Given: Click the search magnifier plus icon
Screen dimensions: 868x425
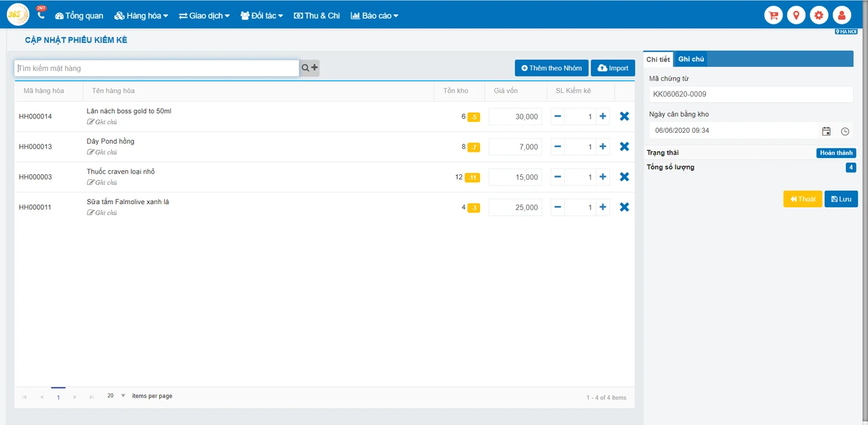Looking at the screenshot, I should [x=309, y=68].
